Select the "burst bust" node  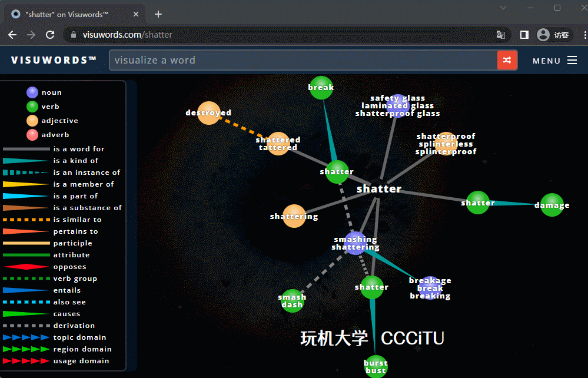(x=376, y=366)
